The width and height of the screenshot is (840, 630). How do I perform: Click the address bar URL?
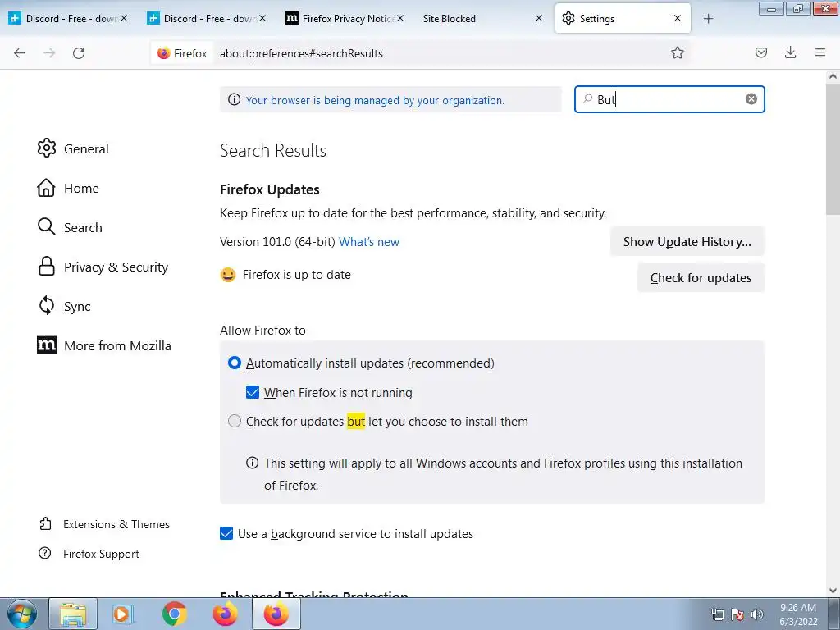(301, 53)
